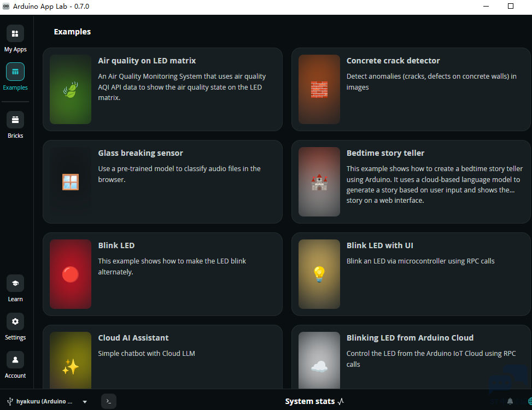
Task: Open Blinking LED from Arduino Cloud title
Action: pos(410,338)
